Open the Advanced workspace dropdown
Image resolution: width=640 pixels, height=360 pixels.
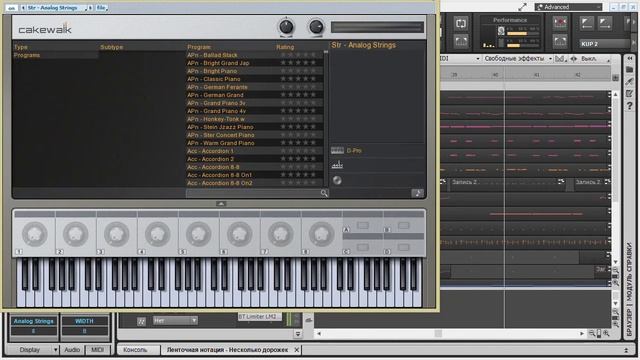(x=569, y=7)
